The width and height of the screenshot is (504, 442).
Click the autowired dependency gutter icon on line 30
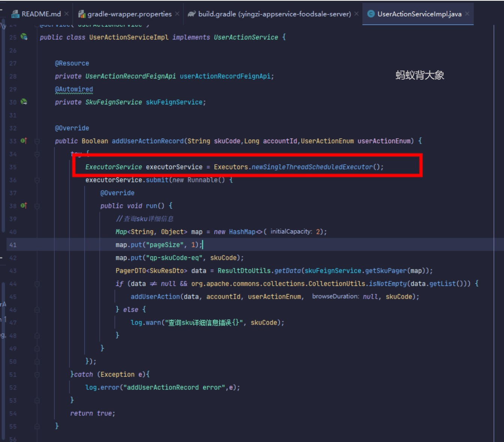pyautogui.click(x=24, y=102)
